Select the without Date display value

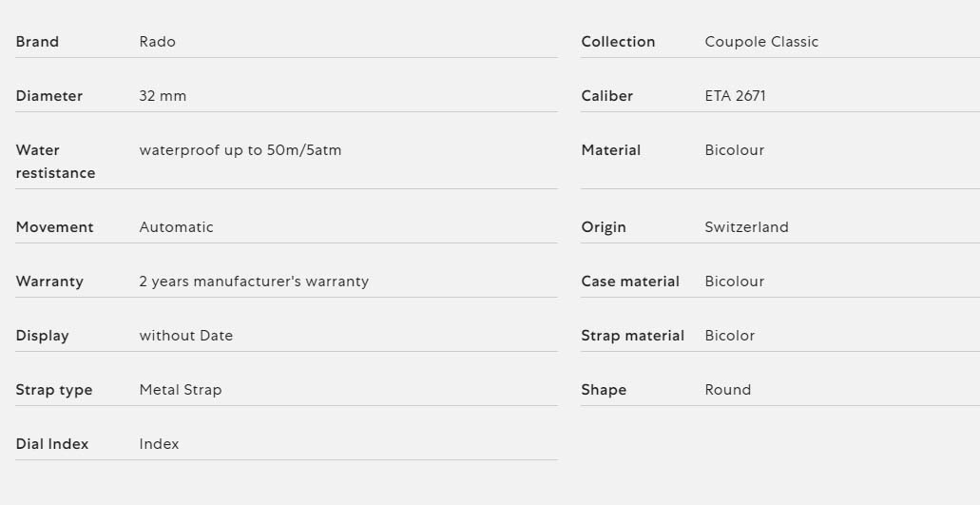point(185,337)
